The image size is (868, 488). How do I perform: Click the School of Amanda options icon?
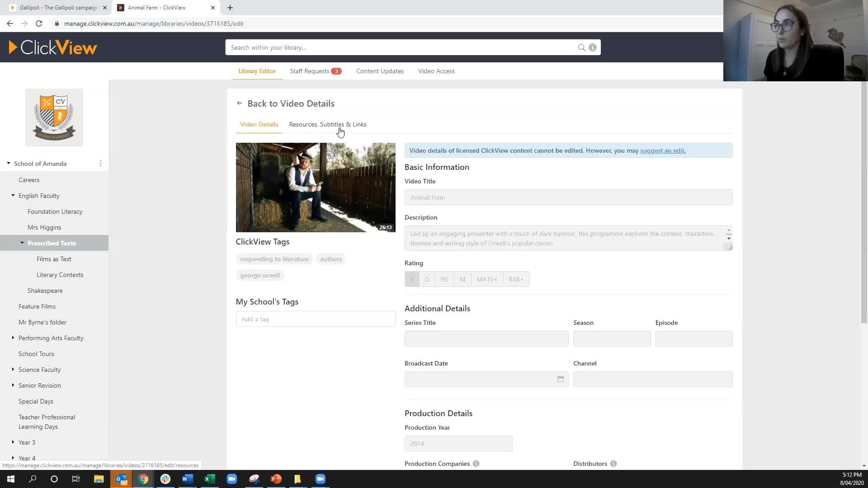[x=100, y=163]
